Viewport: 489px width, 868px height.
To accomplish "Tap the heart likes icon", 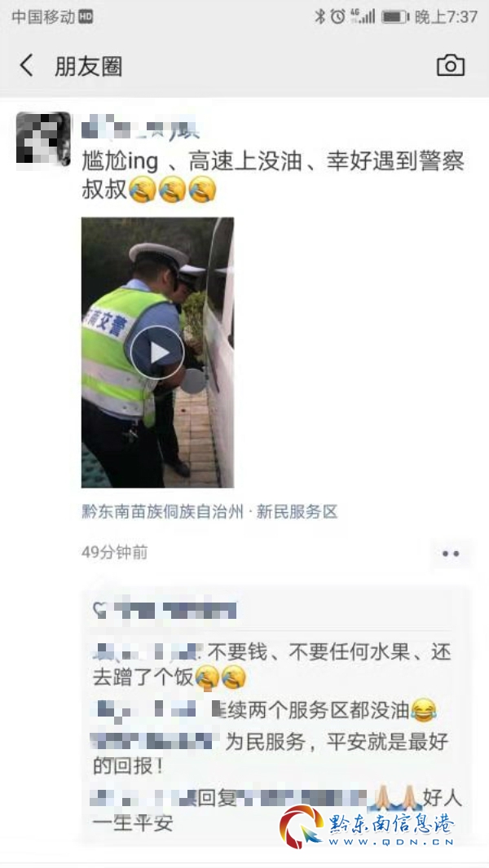I will pyautogui.click(x=100, y=611).
